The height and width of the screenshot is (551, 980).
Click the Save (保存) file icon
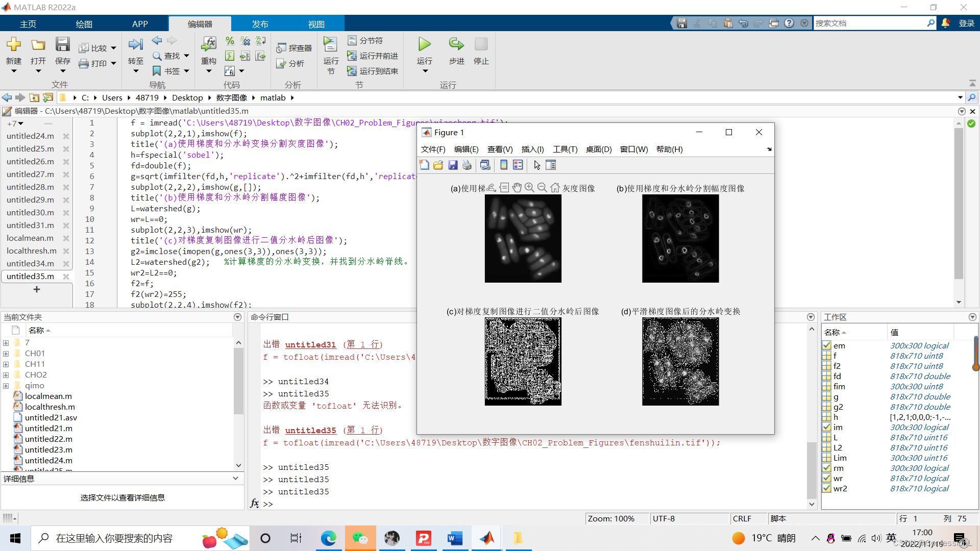click(62, 45)
